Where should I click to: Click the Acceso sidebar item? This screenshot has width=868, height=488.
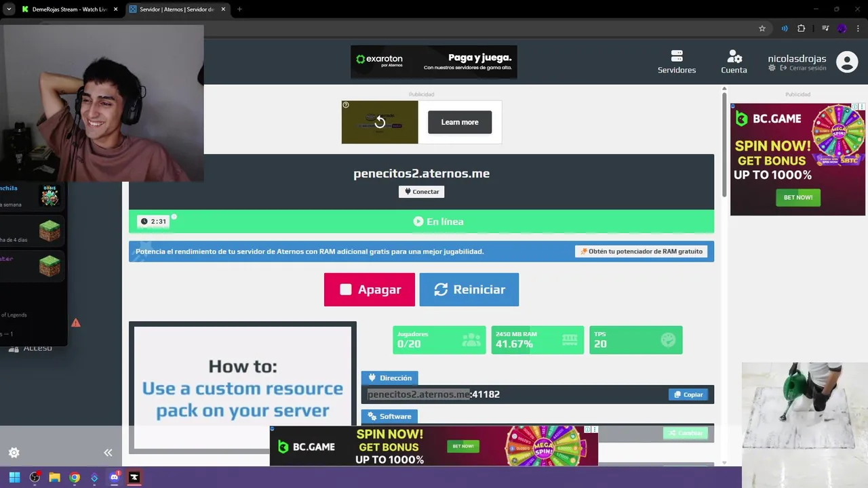point(31,348)
